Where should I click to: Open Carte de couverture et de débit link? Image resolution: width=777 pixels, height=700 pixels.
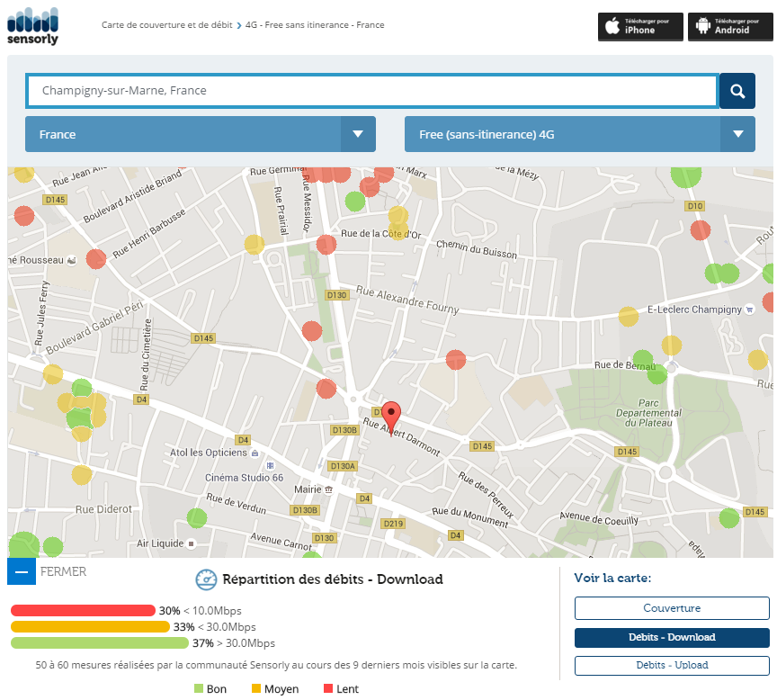(x=166, y=25)
